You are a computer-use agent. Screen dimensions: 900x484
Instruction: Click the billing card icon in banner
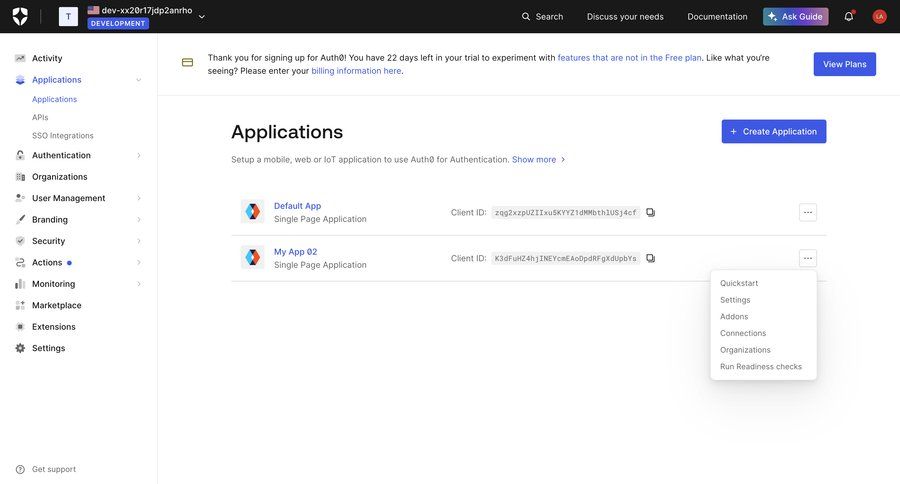187,62
